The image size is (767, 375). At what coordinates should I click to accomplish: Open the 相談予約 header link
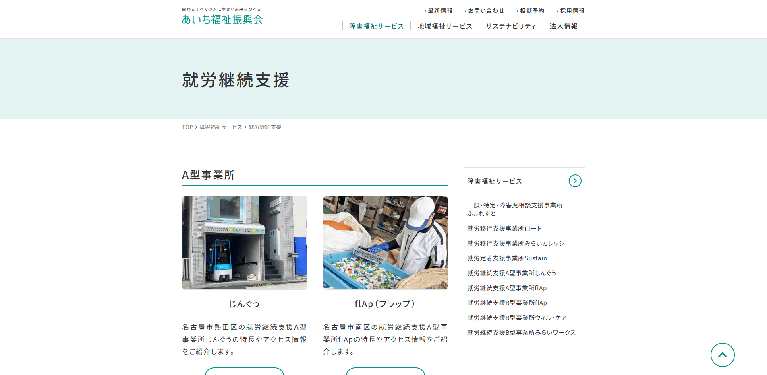tap(530, 10)
